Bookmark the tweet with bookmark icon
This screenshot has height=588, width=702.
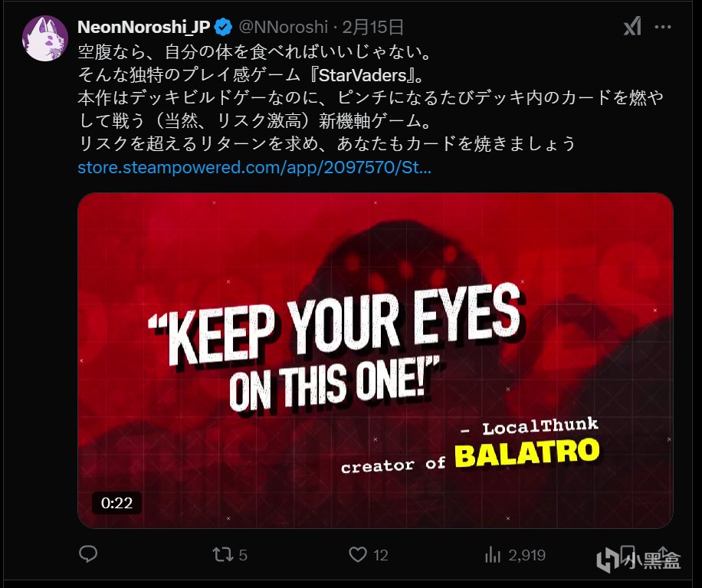628,554
